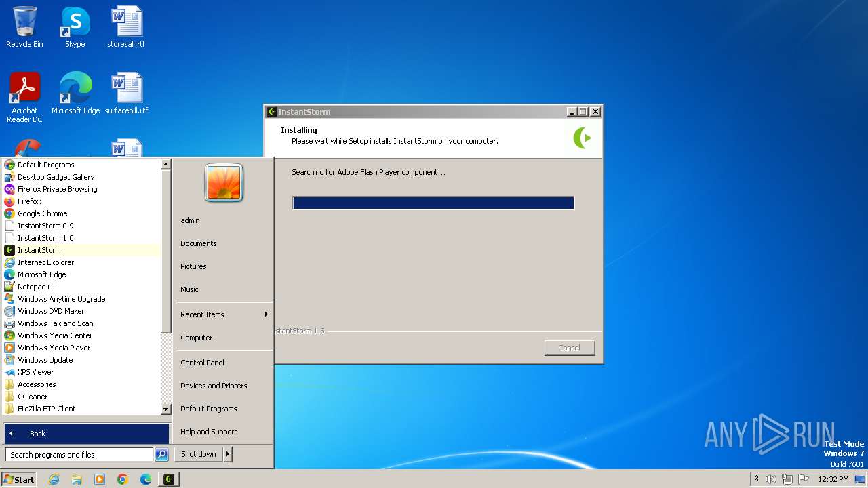Open Google Chrome from the taskbar

point(123,479)
